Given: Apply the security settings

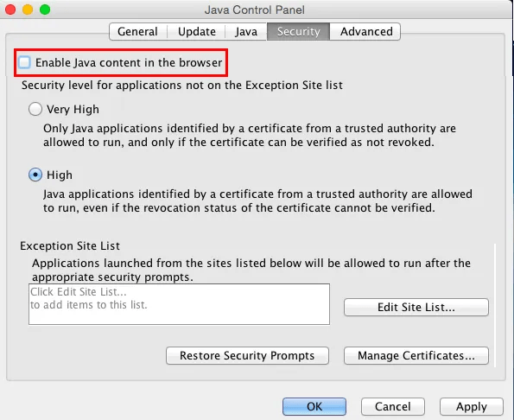Looking at the screenshot, I should pos(472,406).
